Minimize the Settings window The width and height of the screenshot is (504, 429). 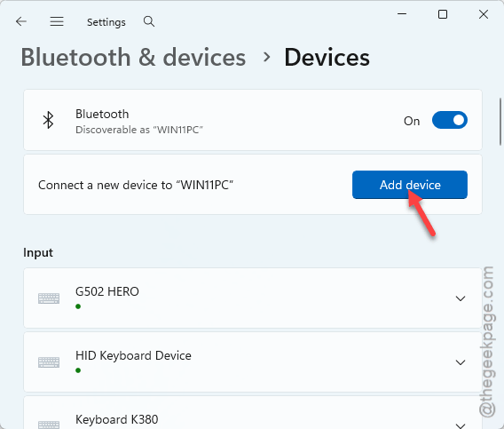coord(402,14)
